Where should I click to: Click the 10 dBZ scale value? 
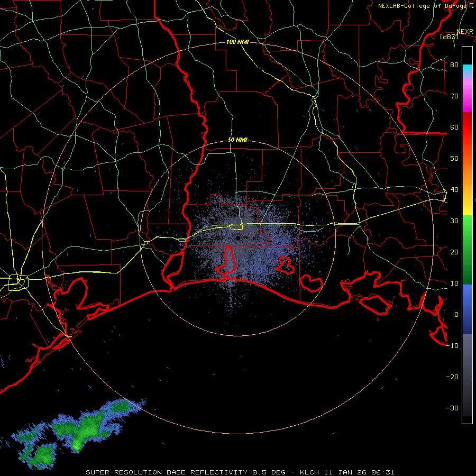click(x=454, y=283)
